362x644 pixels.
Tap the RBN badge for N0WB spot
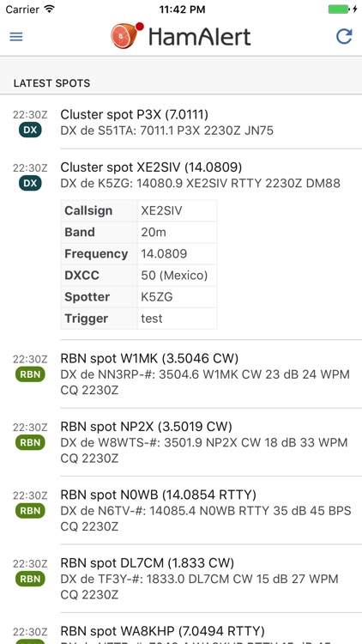(30, 511)
